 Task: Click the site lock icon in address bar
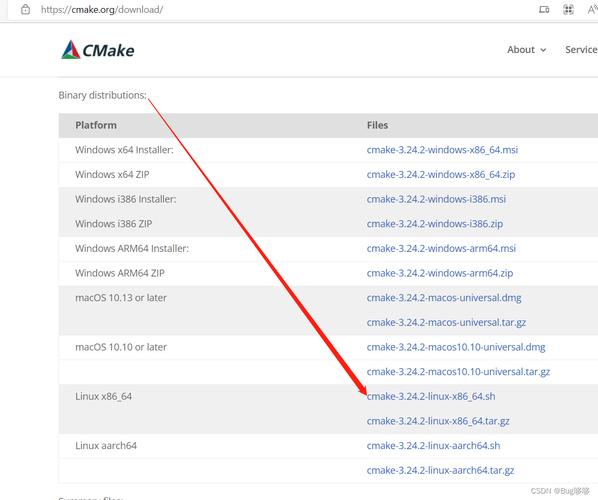(26, 10)
